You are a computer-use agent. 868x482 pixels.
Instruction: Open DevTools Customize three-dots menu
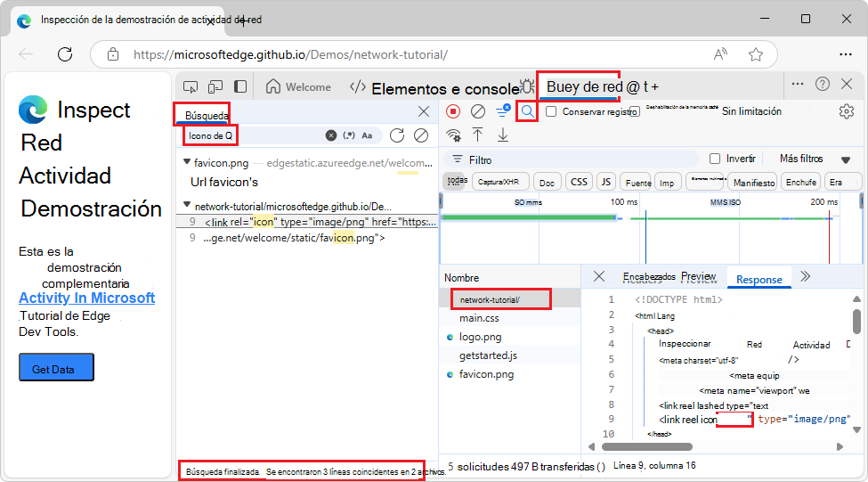[798, 85]
